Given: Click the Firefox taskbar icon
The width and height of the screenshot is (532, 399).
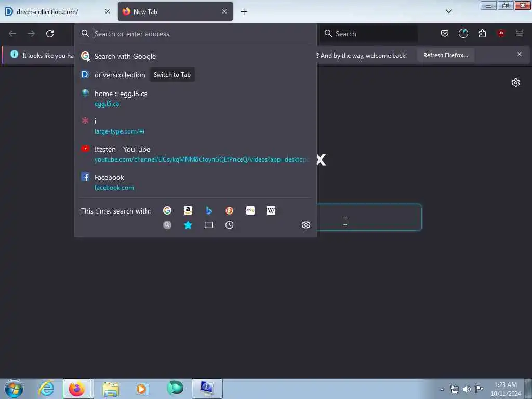Looking at the screenshot, I should 77,389.
